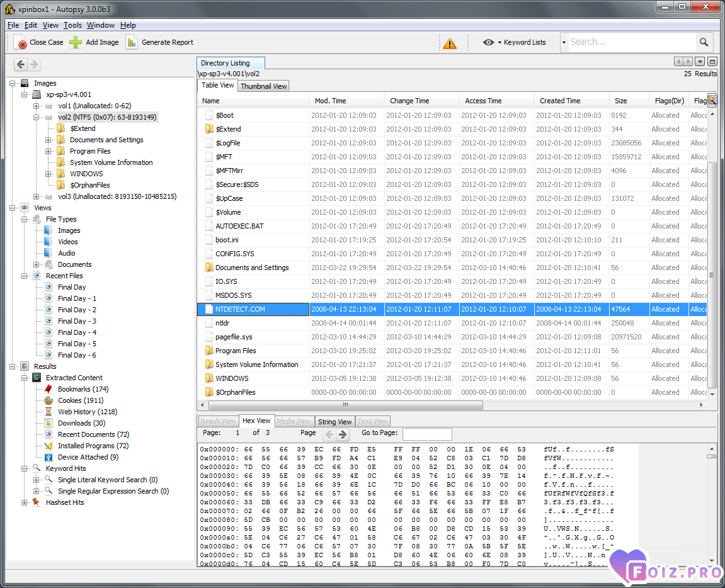Sort by the Mod. Time column header
This screenshot has width=725, height=588.
click(347, 101)
